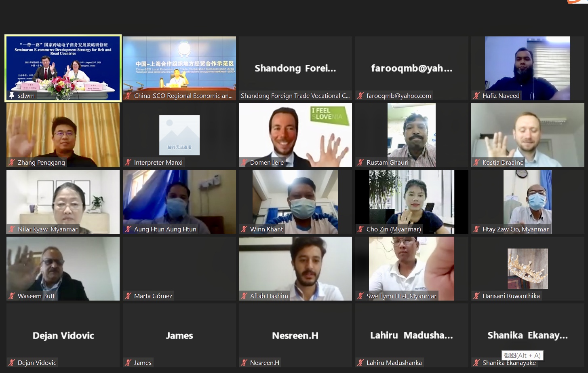
Task: Click muted mic icon for Interpreter Manxi
Action: [x=128, y=163]
